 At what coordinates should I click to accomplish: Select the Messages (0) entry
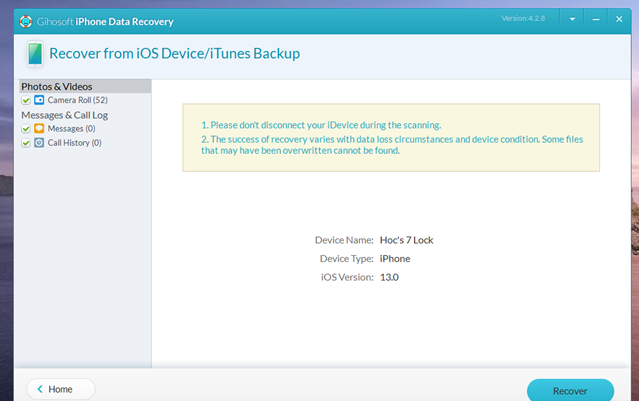point(71,128)
